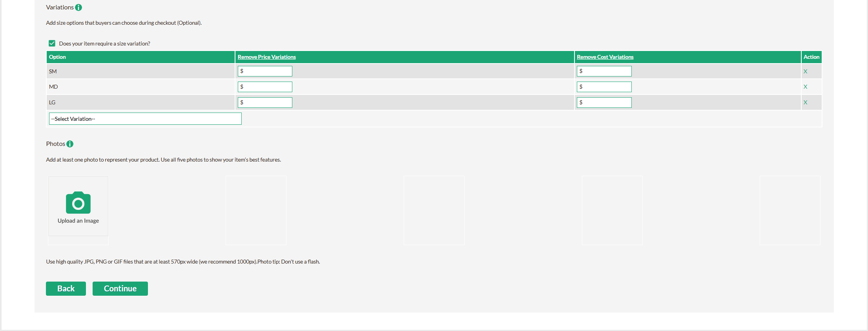The height and width of the screenshot is (331, 868).
Task: Click the Photos info icon
Action: point(70,144)
